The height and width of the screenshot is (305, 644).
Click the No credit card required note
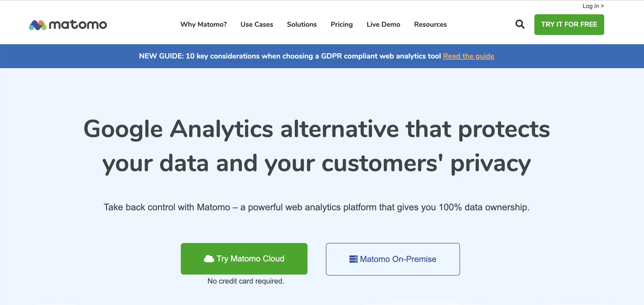tap(246, 281)
